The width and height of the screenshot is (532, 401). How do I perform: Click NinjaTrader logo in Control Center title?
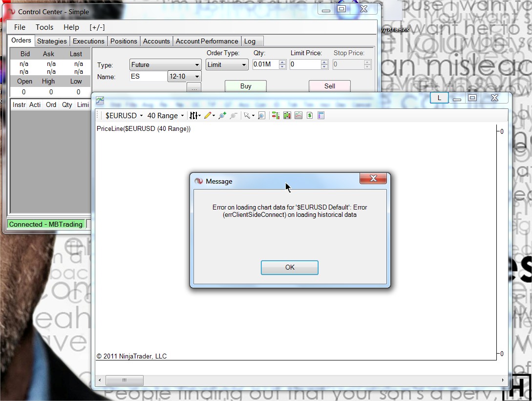(12, 12)
